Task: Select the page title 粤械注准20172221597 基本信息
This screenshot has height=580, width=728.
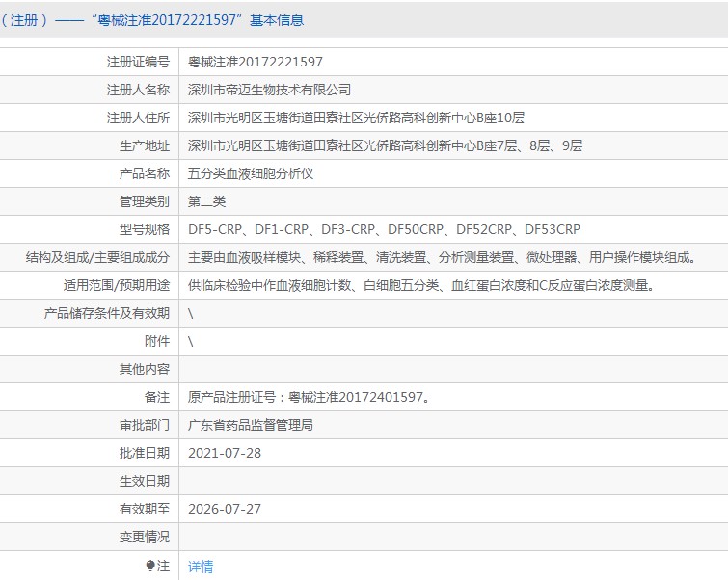Action: click(198, 20)
